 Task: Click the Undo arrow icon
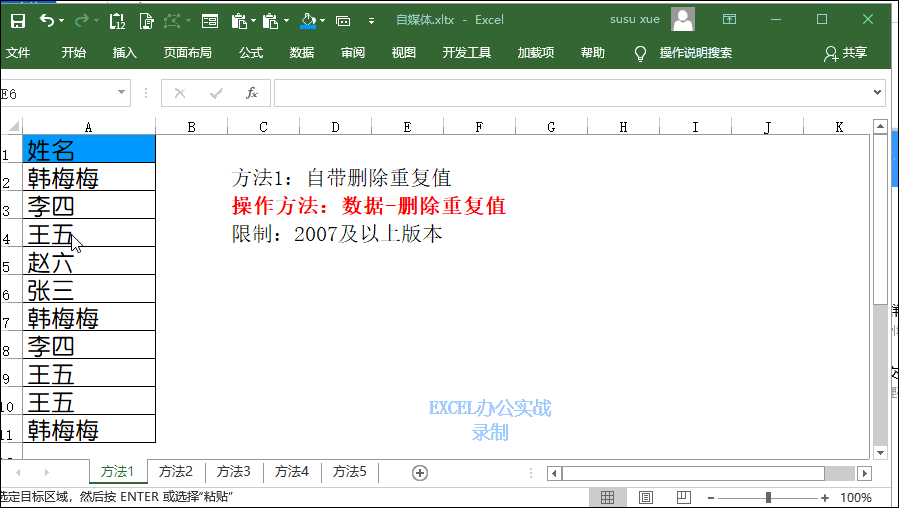pos(46,21)
